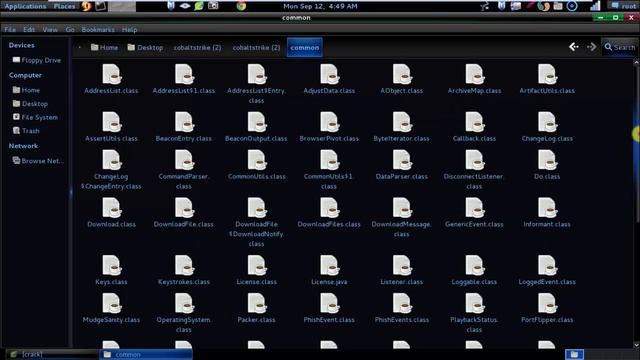
Task: Select the DataParser.class file icon
Action: tap(402, 160)
